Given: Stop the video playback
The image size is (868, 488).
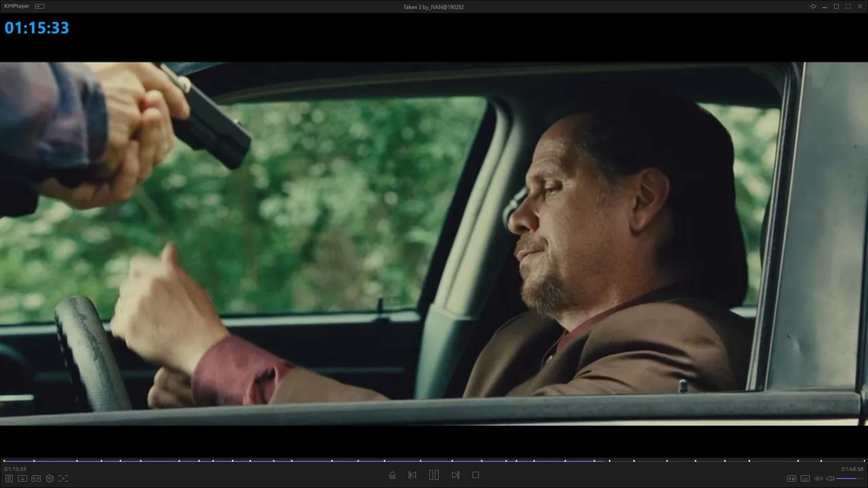Looking at the screenshot, I should coord(475,475).
